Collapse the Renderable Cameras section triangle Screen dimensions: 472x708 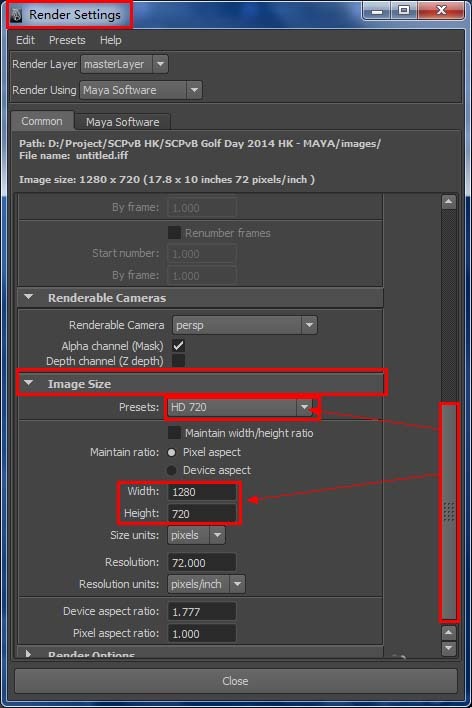tap(29, 297)
